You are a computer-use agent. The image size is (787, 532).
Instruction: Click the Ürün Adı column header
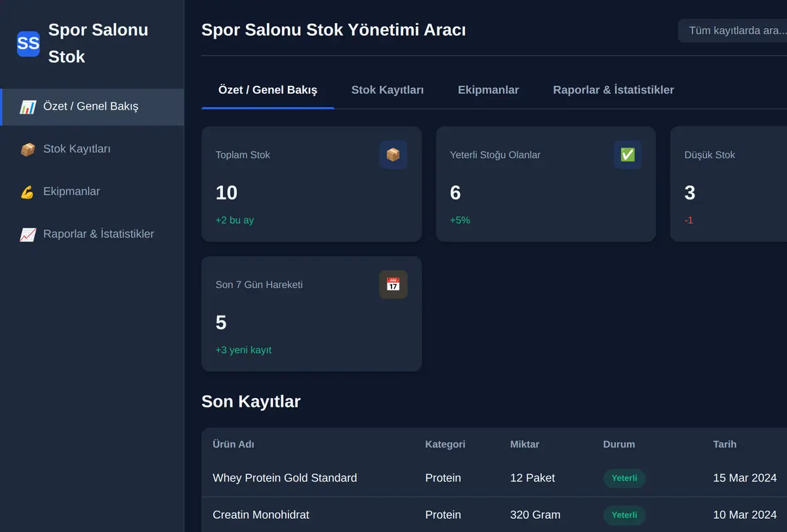coord(233,444)
